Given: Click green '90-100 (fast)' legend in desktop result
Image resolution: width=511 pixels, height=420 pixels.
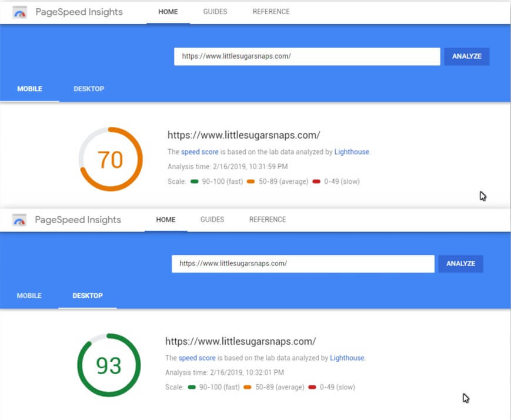Looking at the screenshot, I should coord(214,388).
